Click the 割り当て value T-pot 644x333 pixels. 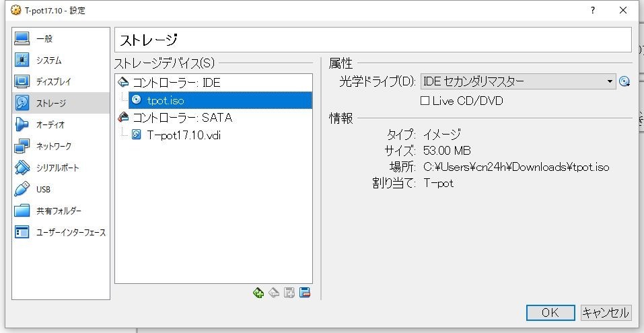(438, 183)
